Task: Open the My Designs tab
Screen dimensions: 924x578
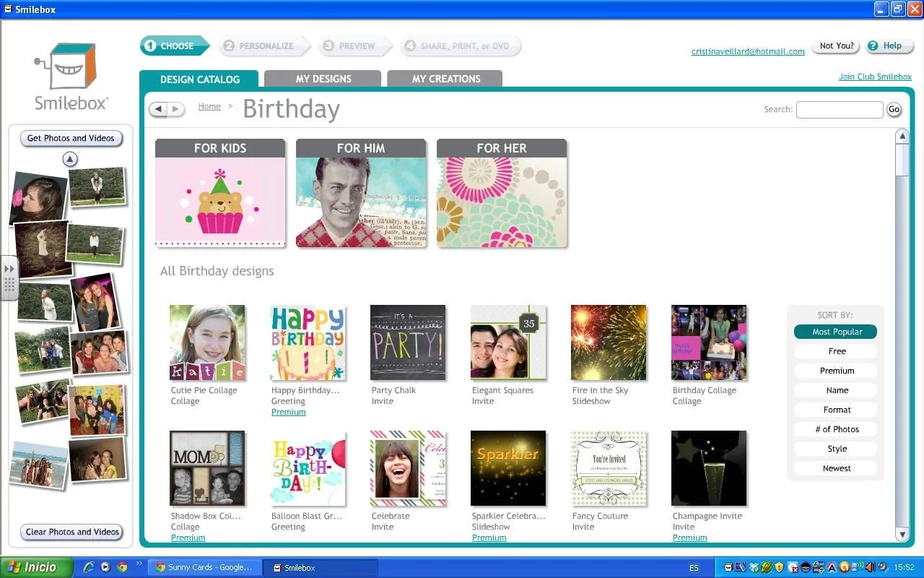Action: coord(323,79)
